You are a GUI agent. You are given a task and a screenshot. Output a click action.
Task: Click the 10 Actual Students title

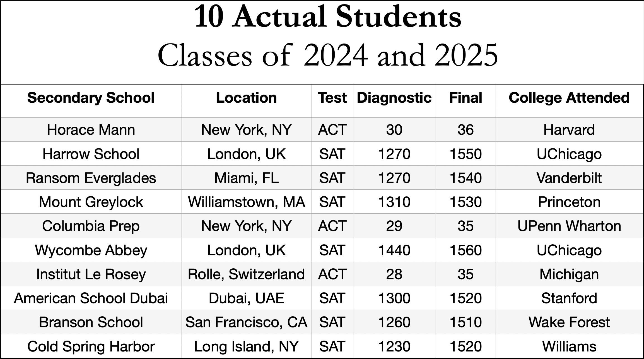tap(328, 17)
